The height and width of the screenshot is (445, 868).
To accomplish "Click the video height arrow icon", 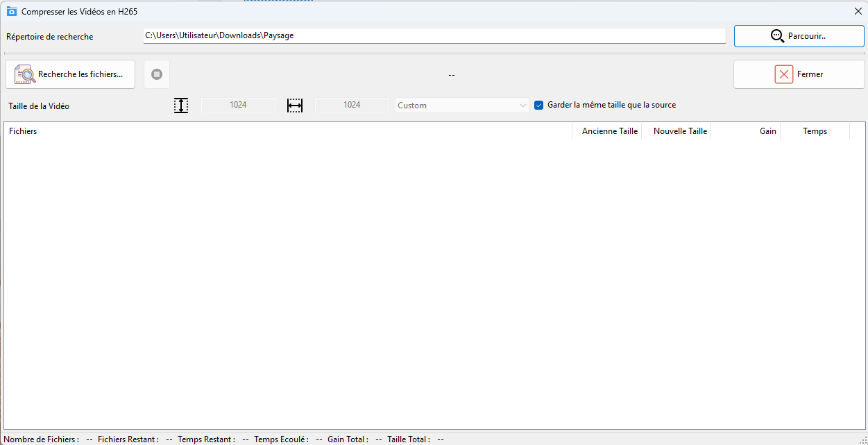I will [x=181, y=106].
